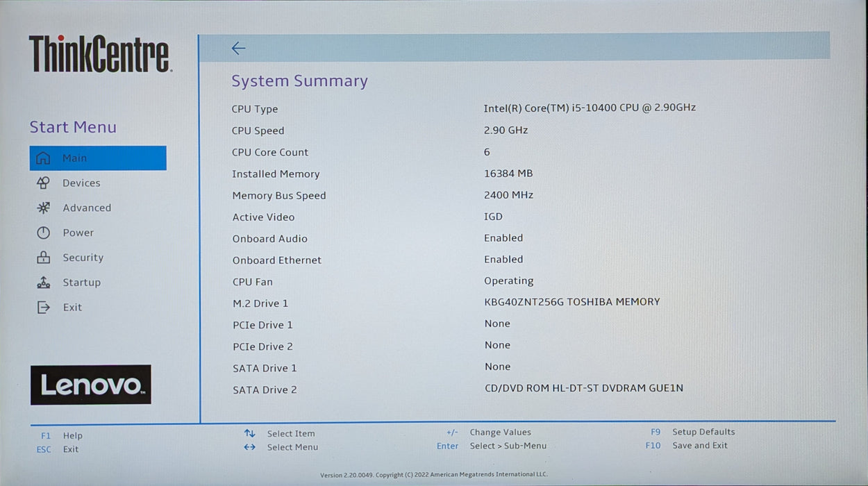Screen dimensions: 868x486
Task: Click the Enter Select Sub-Menu hint
Action: [492, 446]
